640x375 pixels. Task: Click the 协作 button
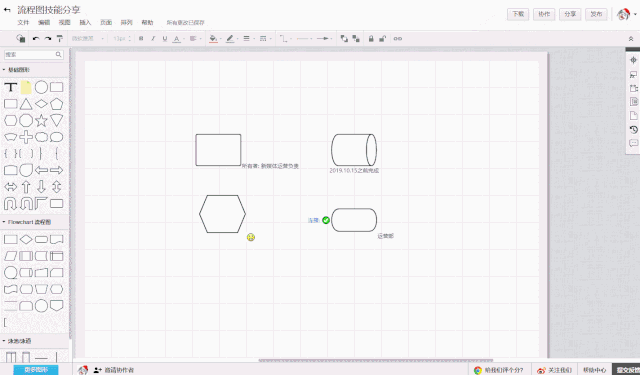tap(544, 14)
